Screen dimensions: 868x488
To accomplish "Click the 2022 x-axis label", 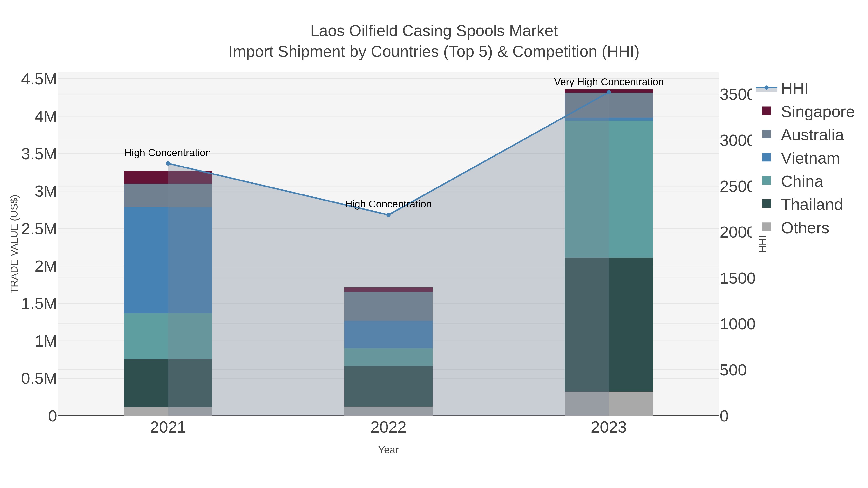I will pyautogui.click(x=388, y=428).
